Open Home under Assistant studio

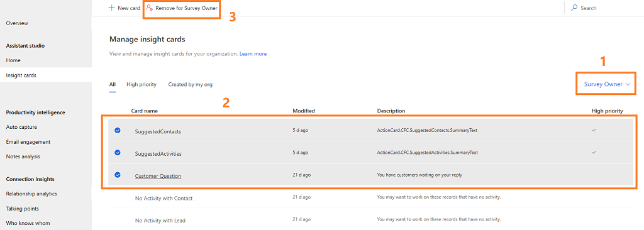(x=13, y=60)
